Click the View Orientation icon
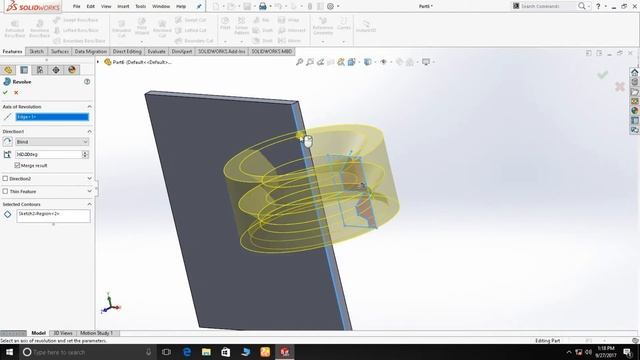Screen dimensions: 640x360 [351, 62]
